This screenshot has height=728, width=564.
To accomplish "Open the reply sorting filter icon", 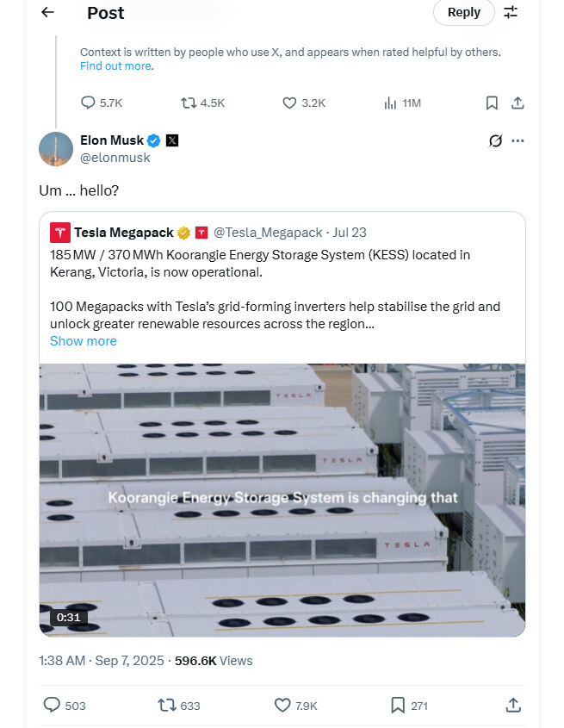I will click(x=511, y=12).
